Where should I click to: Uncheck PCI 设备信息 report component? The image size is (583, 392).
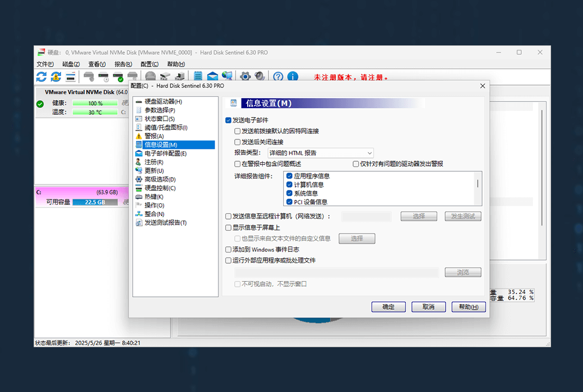[x=289, y=202]
